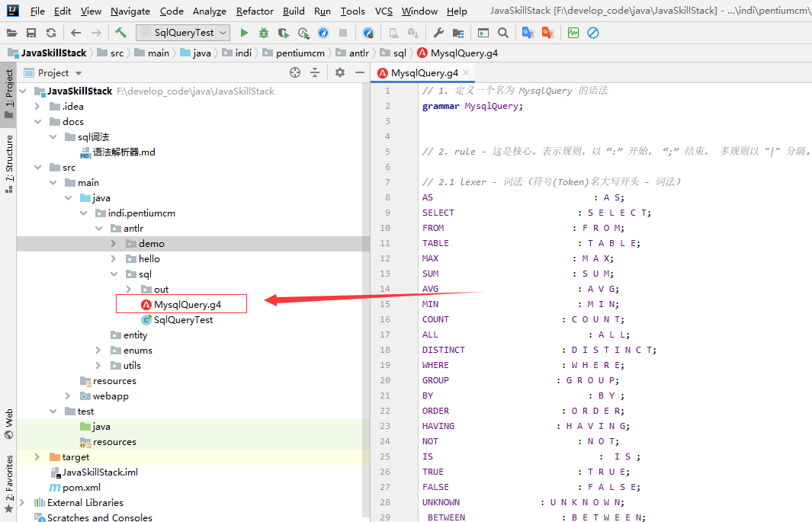Image resolution: width=812 pixels, height=522 pixels.
Task: Expand the hello package
Action: [x=114, y=258]
